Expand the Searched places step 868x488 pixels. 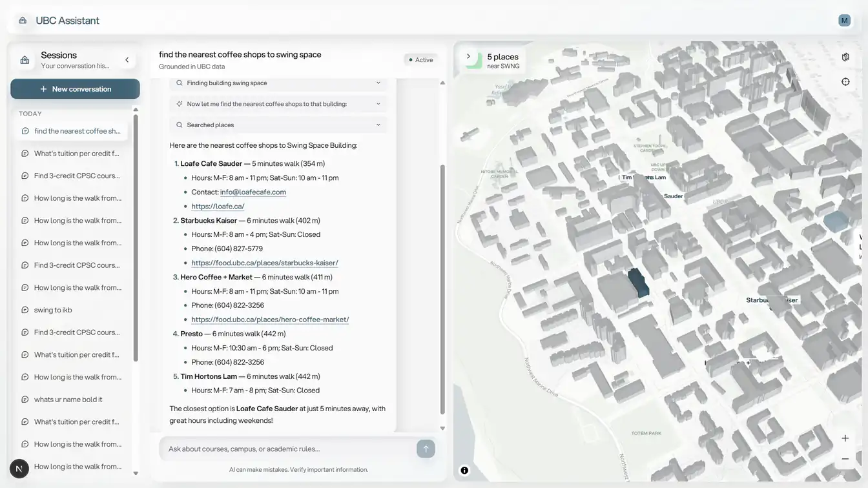pyautogui.click(x=278, y=125)
